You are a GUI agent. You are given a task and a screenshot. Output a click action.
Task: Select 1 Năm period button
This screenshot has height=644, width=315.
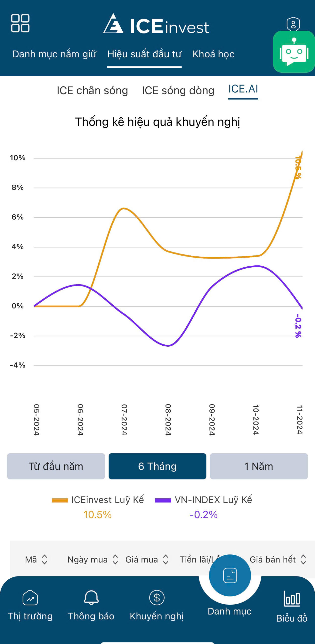[259, 466]
